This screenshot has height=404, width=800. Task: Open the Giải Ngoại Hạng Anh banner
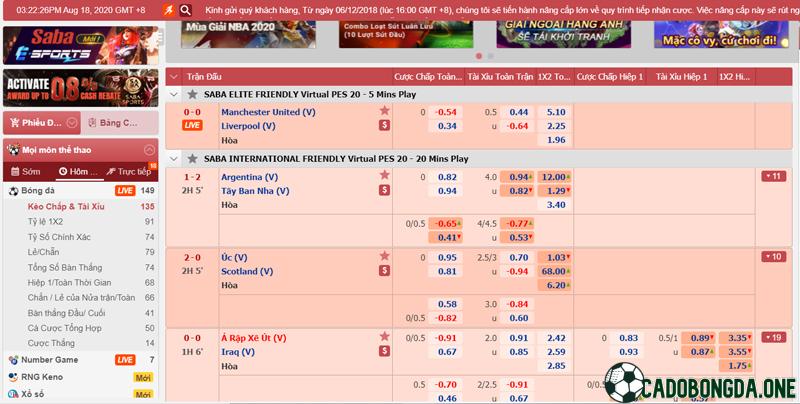point(564,34)
